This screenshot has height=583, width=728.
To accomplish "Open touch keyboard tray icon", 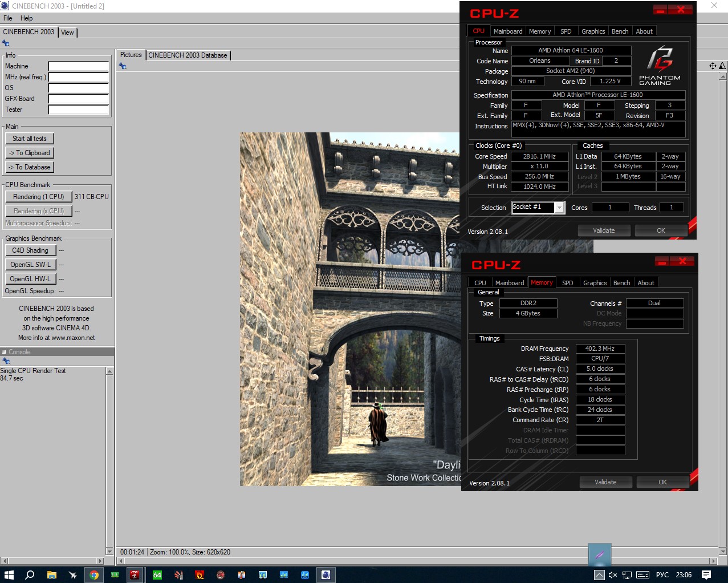I will coord(642,574).
